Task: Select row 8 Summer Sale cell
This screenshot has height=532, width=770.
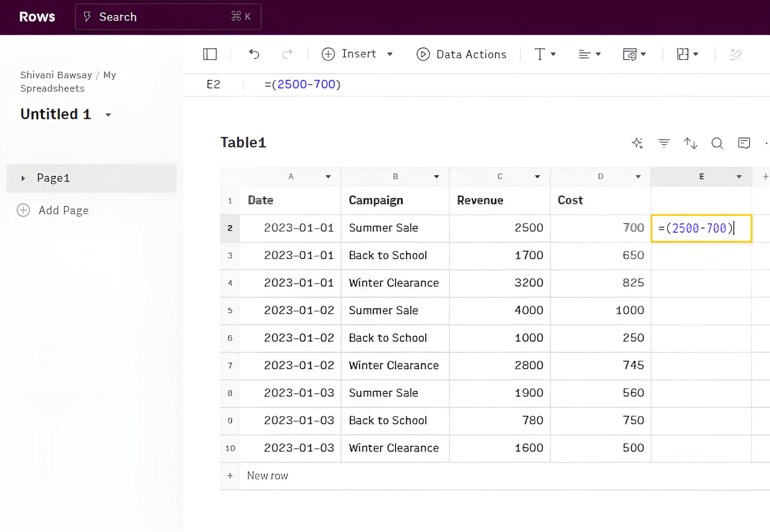Action: (395, 393)
